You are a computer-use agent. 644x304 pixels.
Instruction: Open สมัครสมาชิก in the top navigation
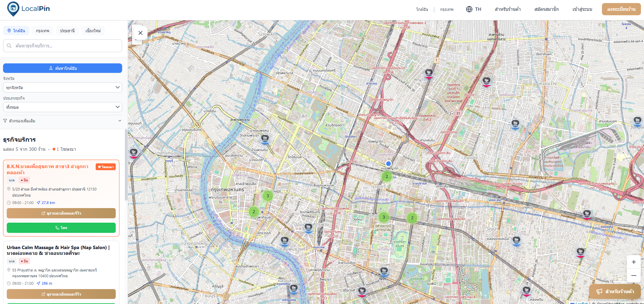(x=546, y=9)
